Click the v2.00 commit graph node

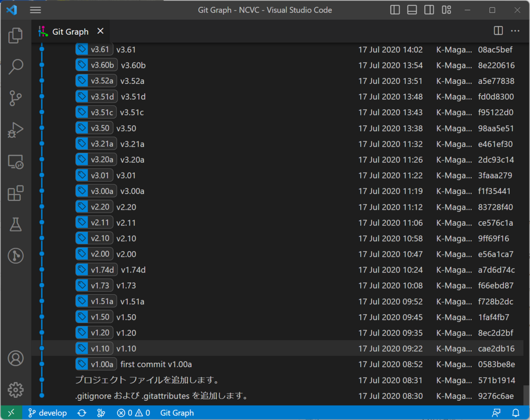[42, 254]
